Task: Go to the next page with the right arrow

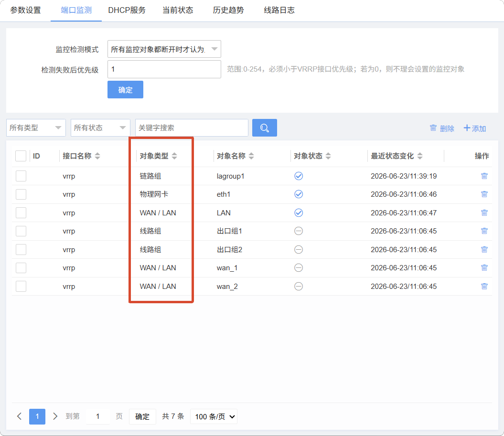Action: [55, 416]
